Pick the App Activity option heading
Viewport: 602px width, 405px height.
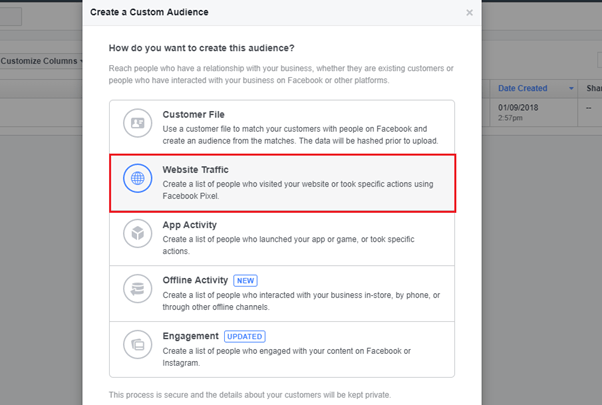click(x=189, y=225)
